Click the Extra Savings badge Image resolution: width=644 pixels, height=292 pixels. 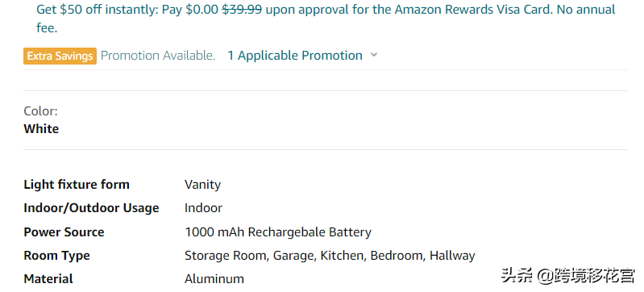coord(60,56)
